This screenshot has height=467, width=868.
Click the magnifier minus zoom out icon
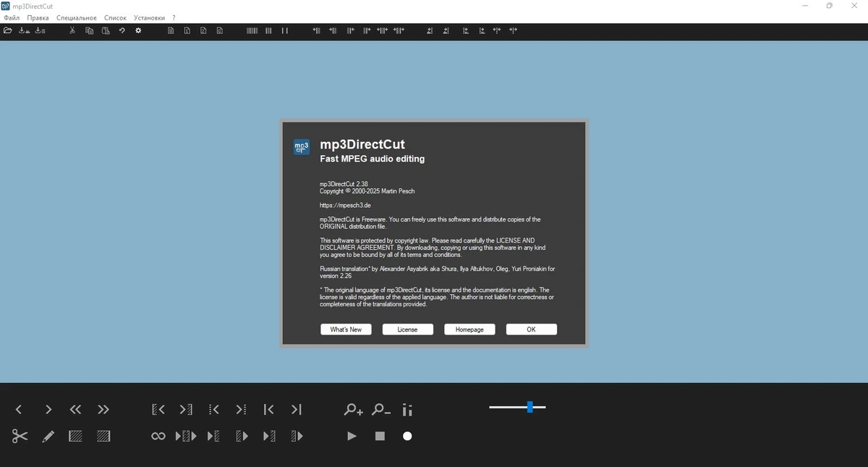click(x=381, y=410)
